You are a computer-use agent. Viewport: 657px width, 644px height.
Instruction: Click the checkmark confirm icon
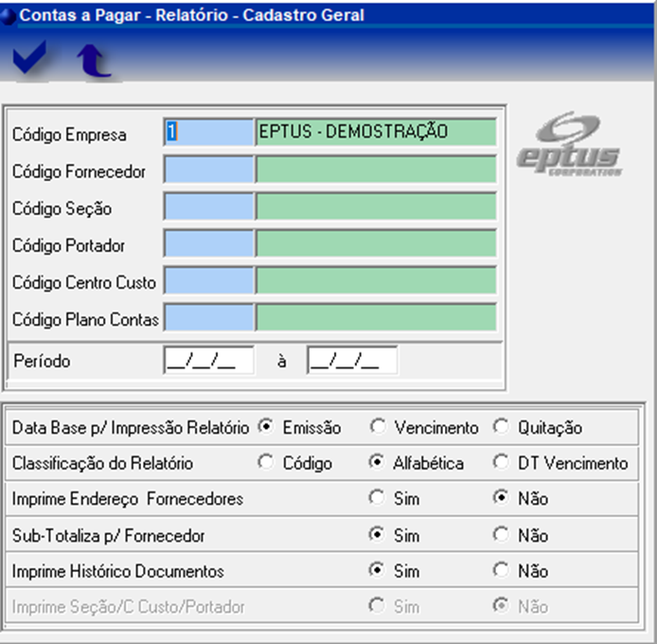pos(29,60)
